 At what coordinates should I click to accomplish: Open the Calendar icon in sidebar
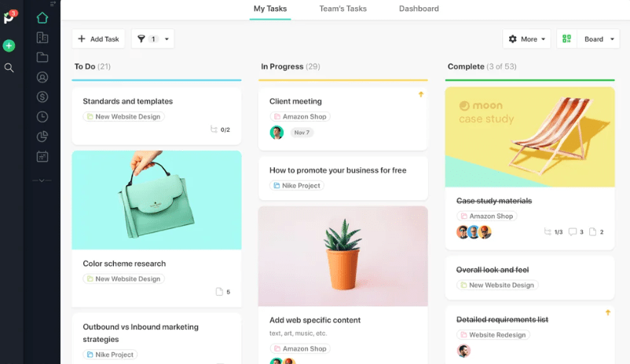tap(42, 157)
